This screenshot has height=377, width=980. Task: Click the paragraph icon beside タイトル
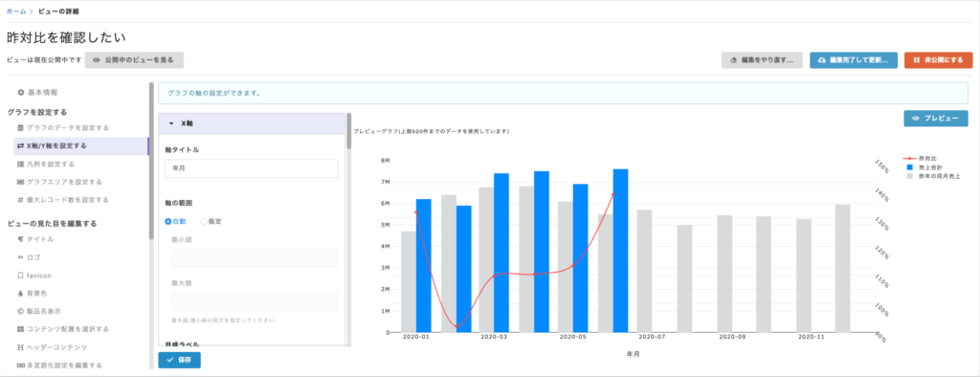pyautogui.click(x=21, y=239)
